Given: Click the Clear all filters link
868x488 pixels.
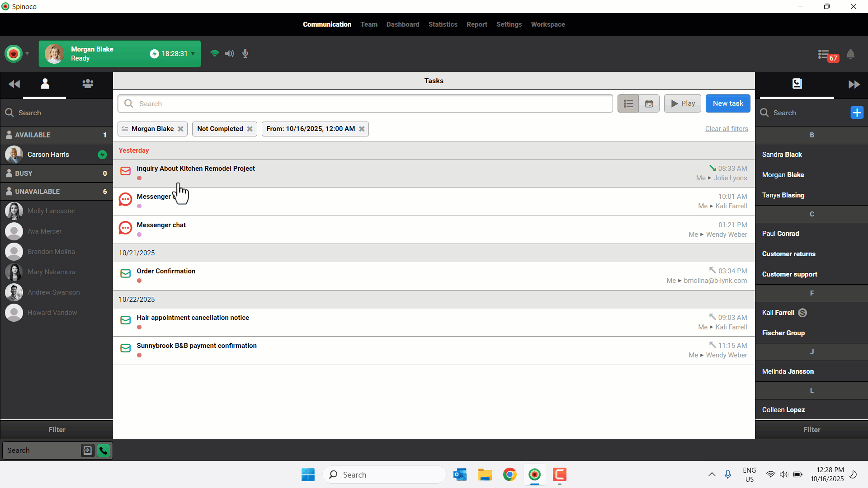Looking at the screenshot, I should click(x=726, y=129).
